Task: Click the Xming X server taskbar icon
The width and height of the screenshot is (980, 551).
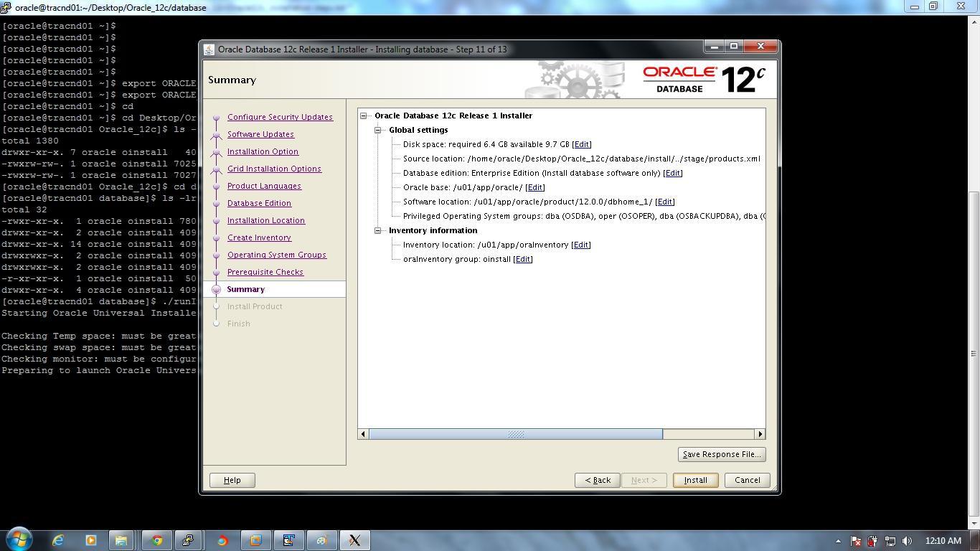Action: [354, 540]
